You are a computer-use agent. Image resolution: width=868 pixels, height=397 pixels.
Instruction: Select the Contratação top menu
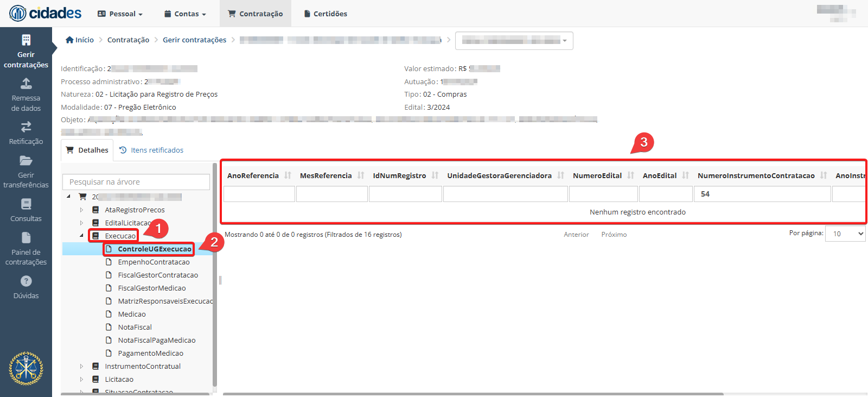point(256,14)
